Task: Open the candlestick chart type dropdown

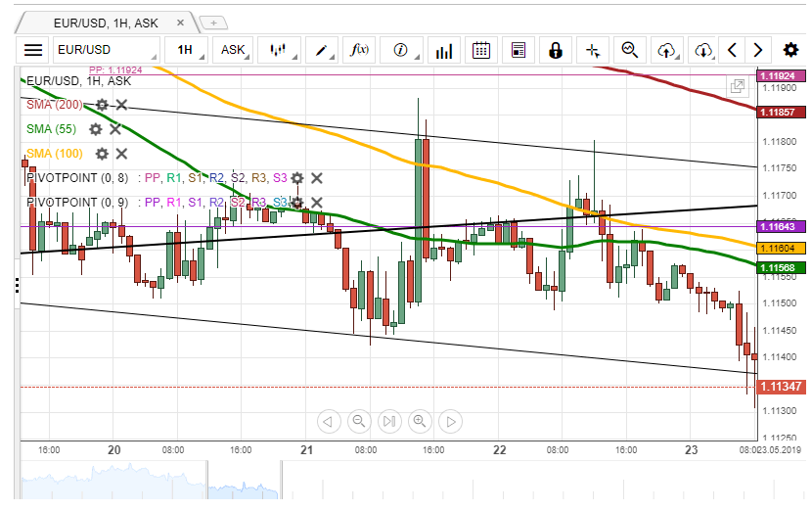Action: (281, 50)
